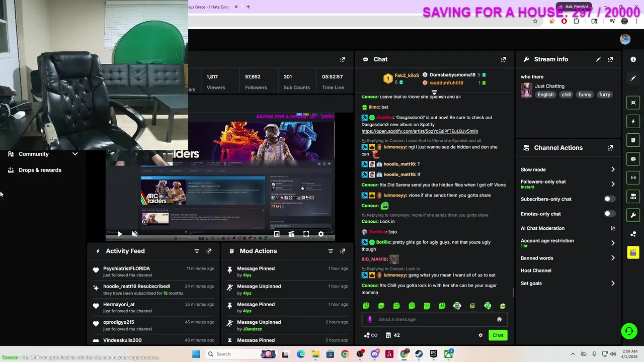Click the 57,652 Followers stat

point(256,81)
